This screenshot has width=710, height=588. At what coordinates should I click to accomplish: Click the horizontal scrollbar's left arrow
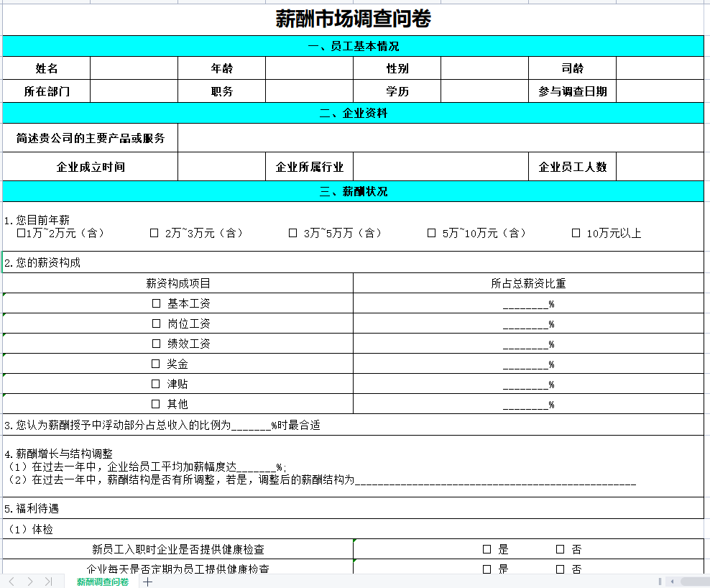click(672, 582)
